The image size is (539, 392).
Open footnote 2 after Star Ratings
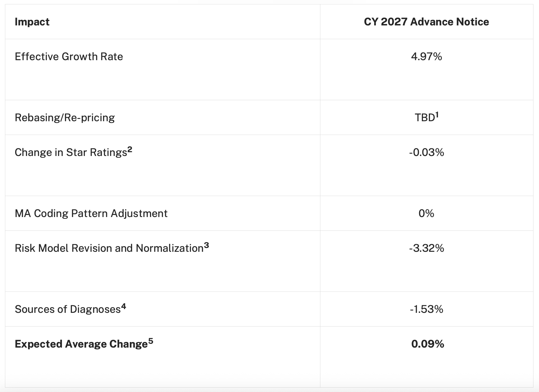[x=130, y=150]
